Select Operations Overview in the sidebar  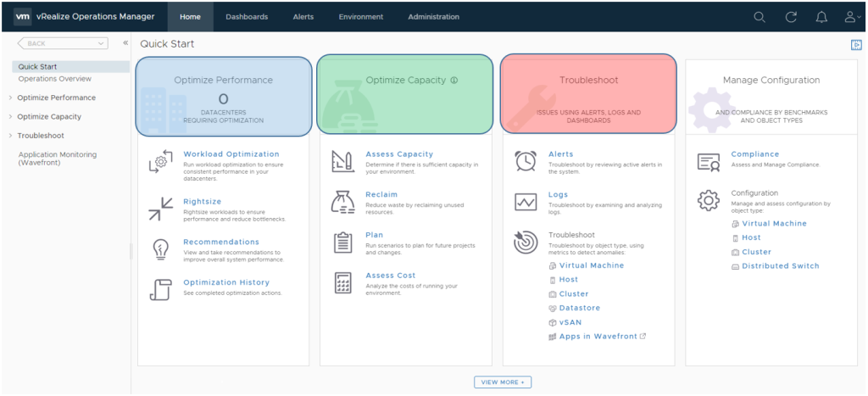(54, 79)
